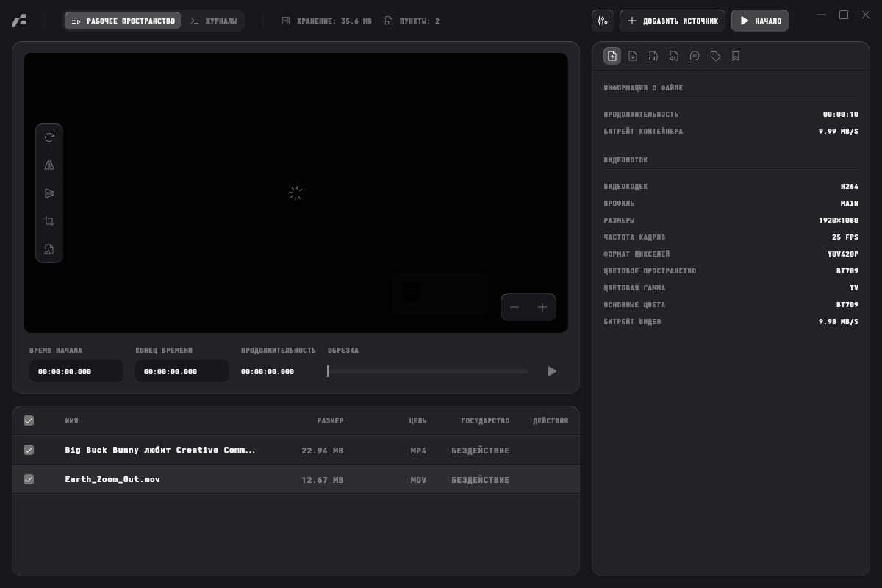Click the YUV420P pixel format value
This screenshot has width=882, height=588.
[843, 254]
